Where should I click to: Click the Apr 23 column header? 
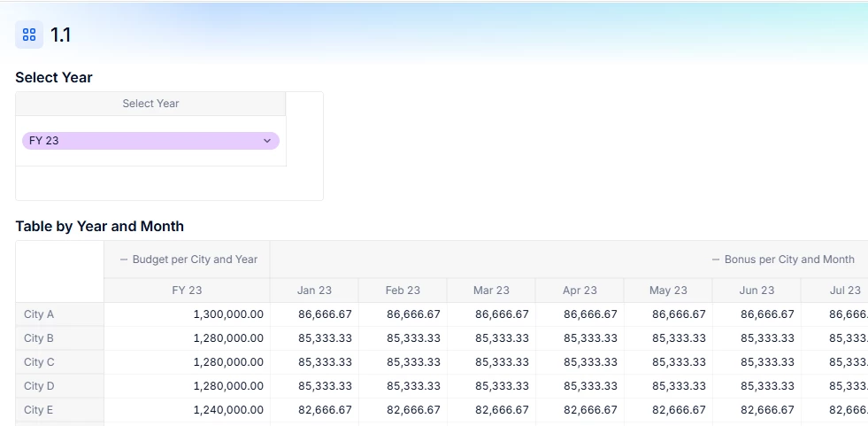pos(580,290)
